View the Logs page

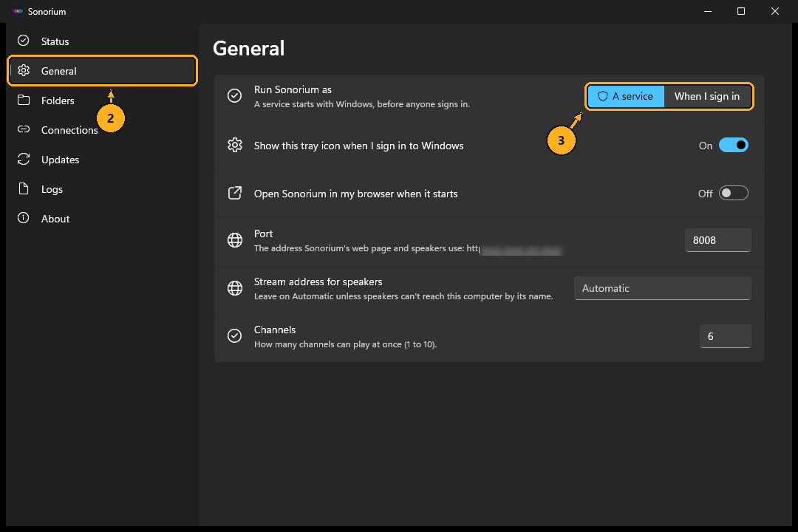pos(102,189)
